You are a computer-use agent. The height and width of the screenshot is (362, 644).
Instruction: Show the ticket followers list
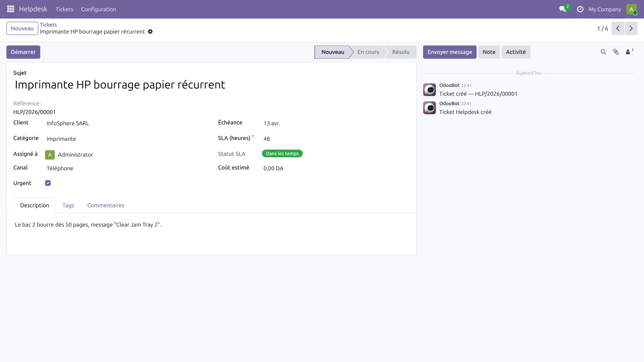(628, 52)
